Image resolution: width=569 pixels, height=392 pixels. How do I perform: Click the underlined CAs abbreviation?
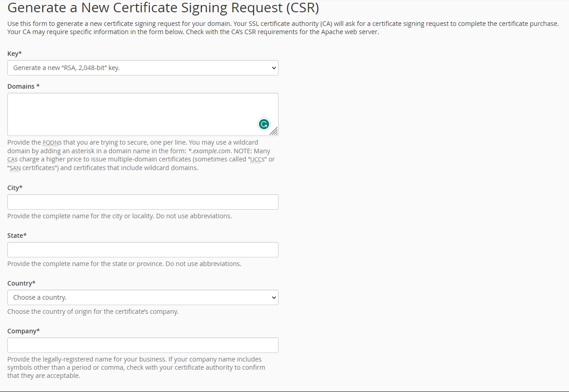click(x=12, y=160)
